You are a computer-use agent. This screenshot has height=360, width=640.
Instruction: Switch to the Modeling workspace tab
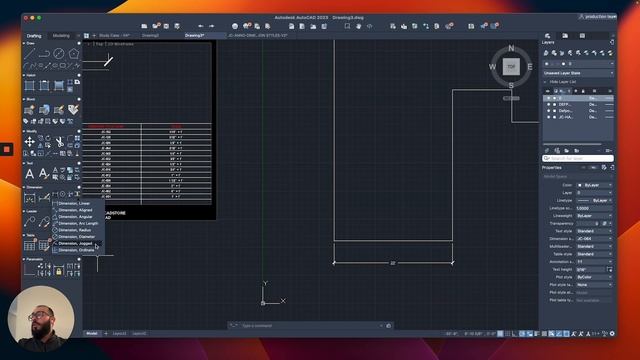coord(61,36)
